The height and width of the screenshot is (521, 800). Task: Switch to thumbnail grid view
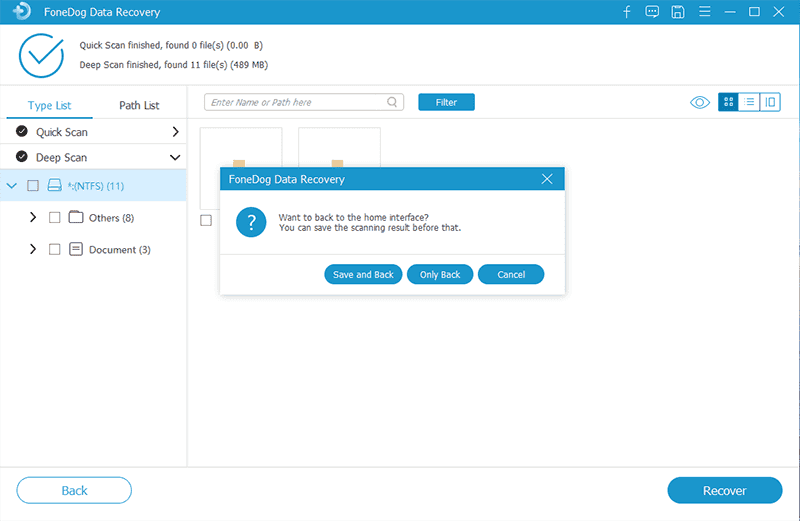729,102
